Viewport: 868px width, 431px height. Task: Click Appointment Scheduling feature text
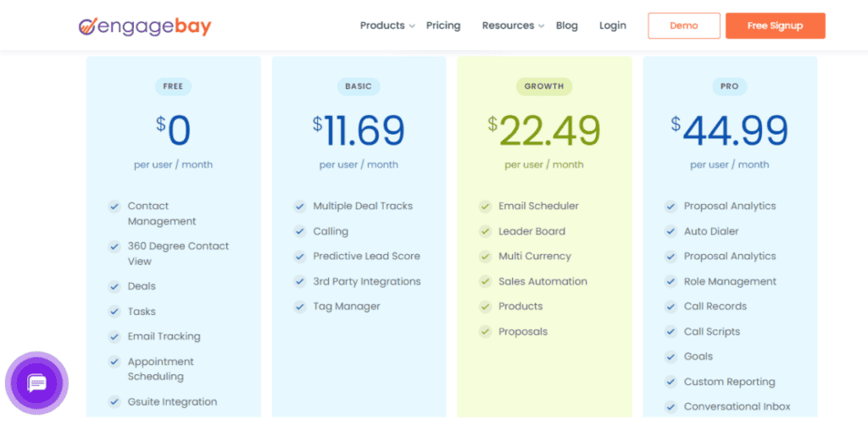160,369
